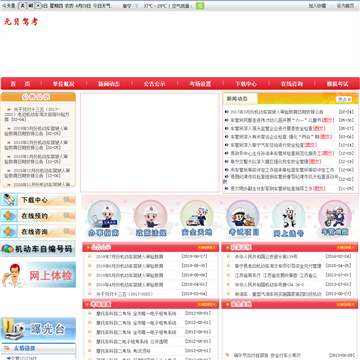The width and height of the screenshot is (360, 360).
Task: Open the 摩托车科目二电子桩考系统 公开透明 item
Action: [x=132, y=342]
